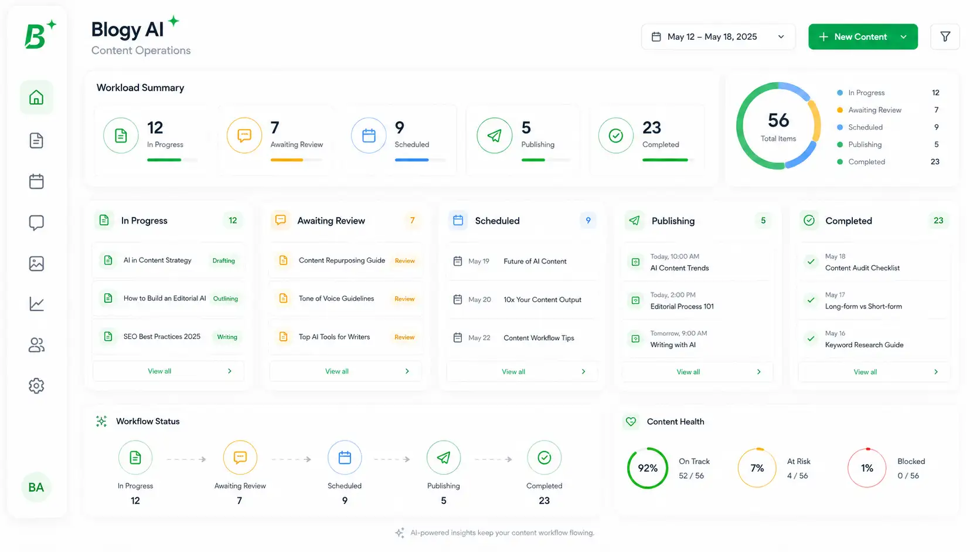The image size is (980, 552).
Task: Open the Future of AI Content item
Action: [x=522, y=262]
